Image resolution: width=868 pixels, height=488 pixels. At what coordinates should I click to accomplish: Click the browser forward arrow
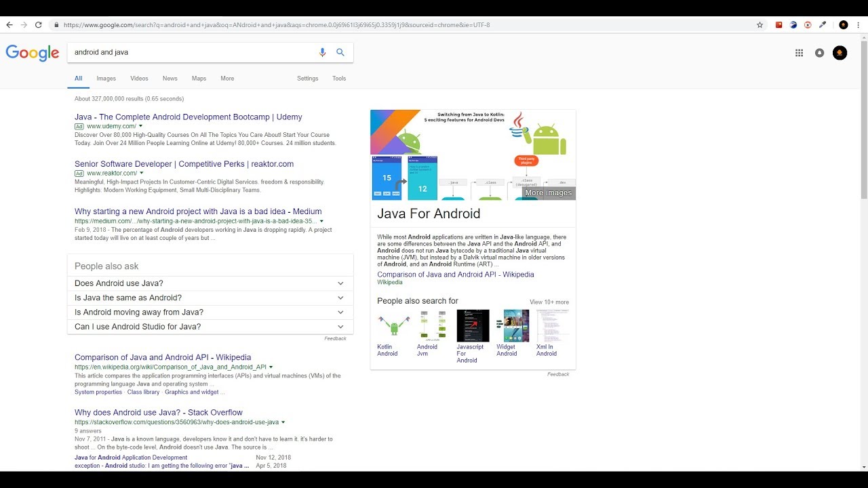click(x=24, y=25)
